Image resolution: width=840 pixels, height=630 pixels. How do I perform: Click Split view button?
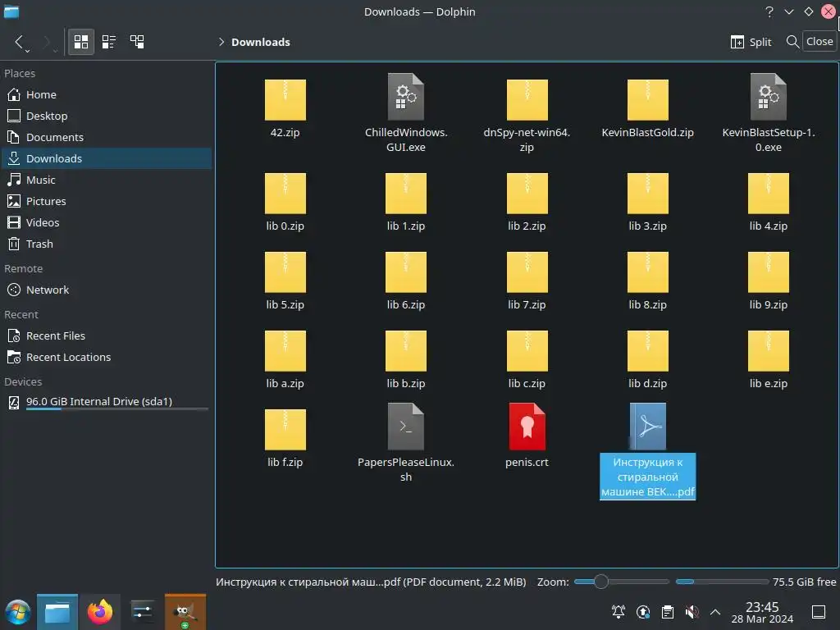(x=751, y=42)
